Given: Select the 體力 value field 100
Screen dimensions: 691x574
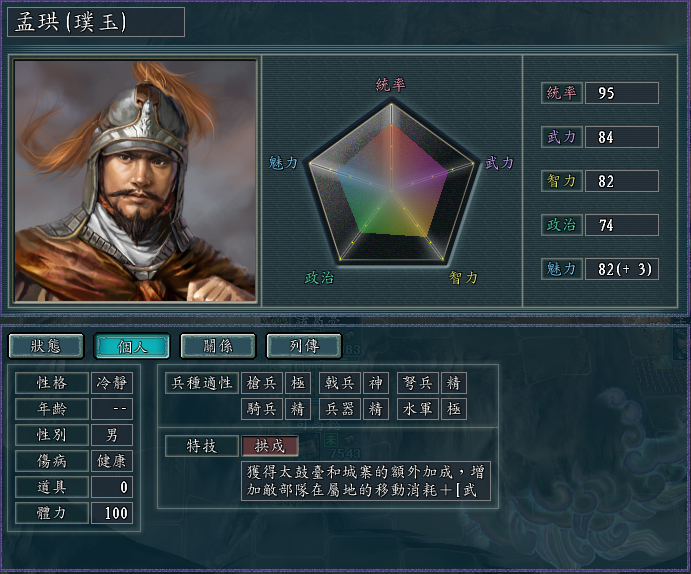Looking at the screenshot, I should [112, 513].
